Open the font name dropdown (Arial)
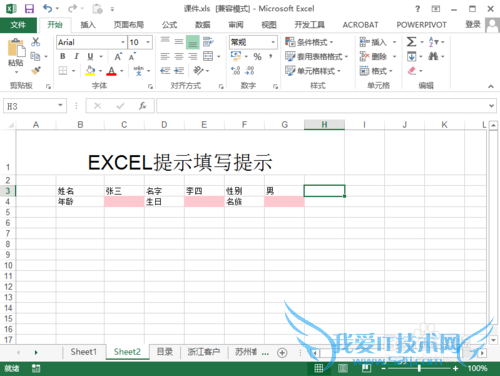 coord(123,42)
